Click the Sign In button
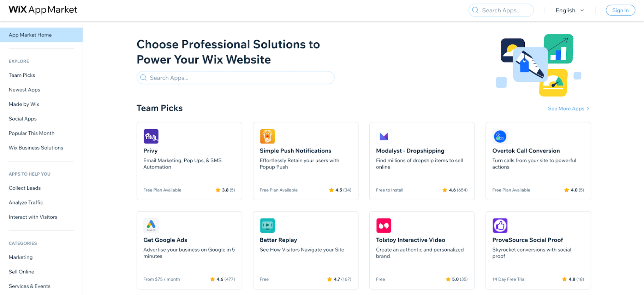 [x=620, y=10]
